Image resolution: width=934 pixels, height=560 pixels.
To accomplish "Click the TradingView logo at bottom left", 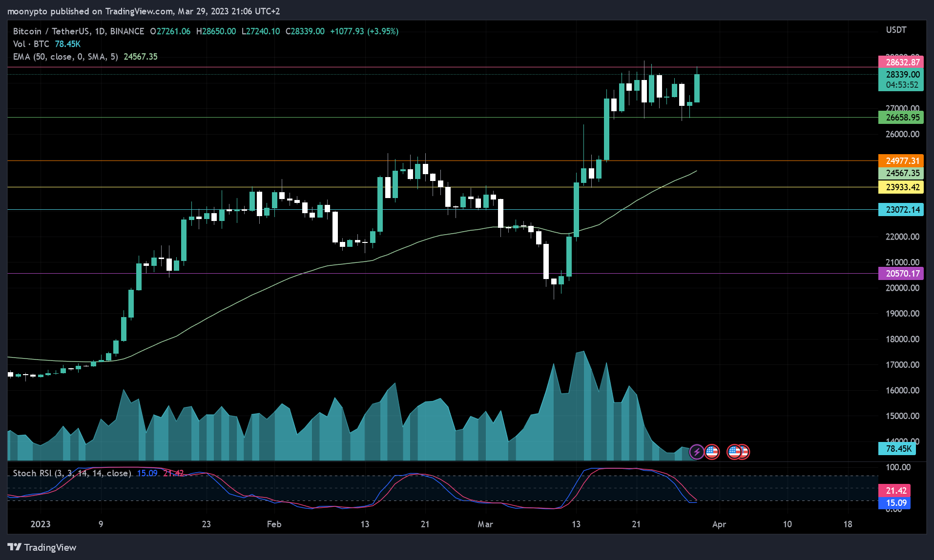I will [42, 547].
